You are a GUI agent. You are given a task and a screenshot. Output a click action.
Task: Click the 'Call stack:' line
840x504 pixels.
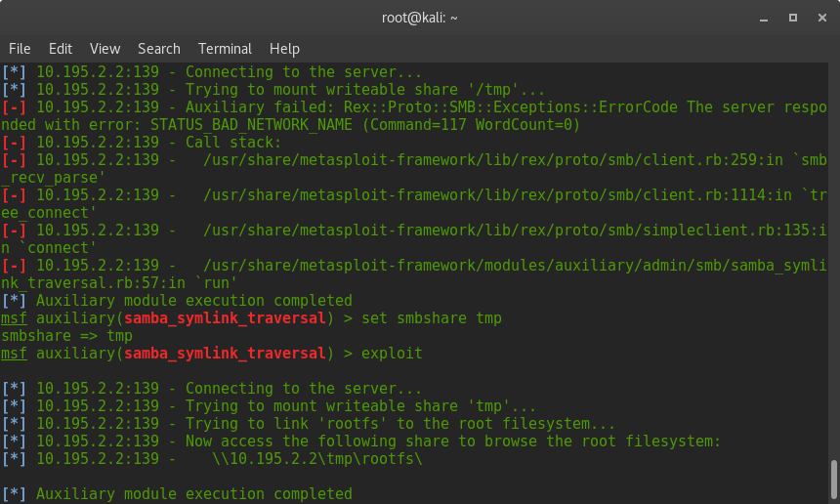coord(142,143)
